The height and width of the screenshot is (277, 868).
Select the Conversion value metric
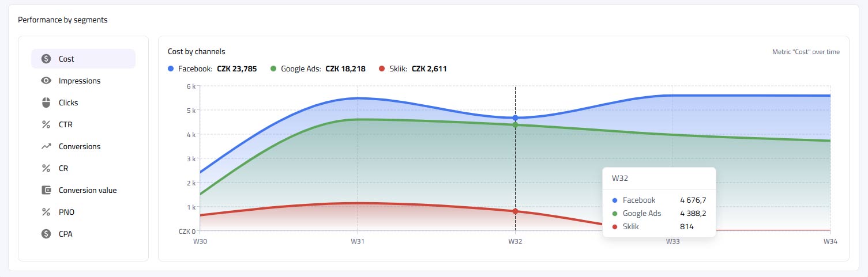[x=88, y=190]
